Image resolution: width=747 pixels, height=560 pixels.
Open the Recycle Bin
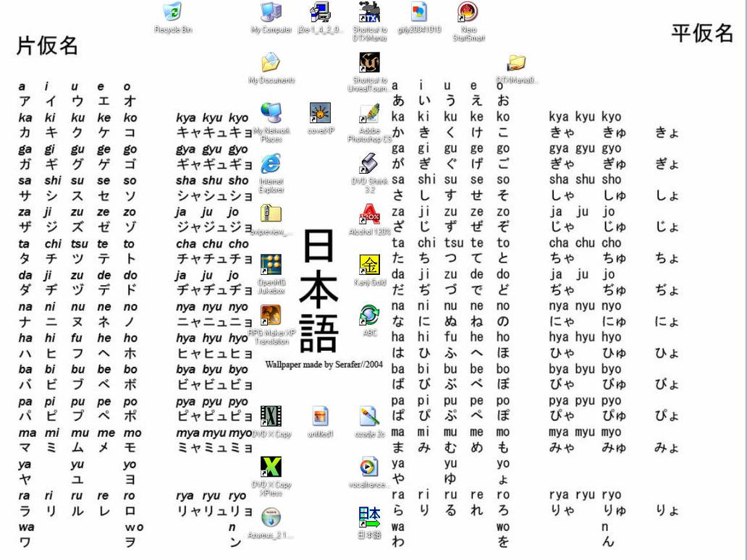coord(172,13)
